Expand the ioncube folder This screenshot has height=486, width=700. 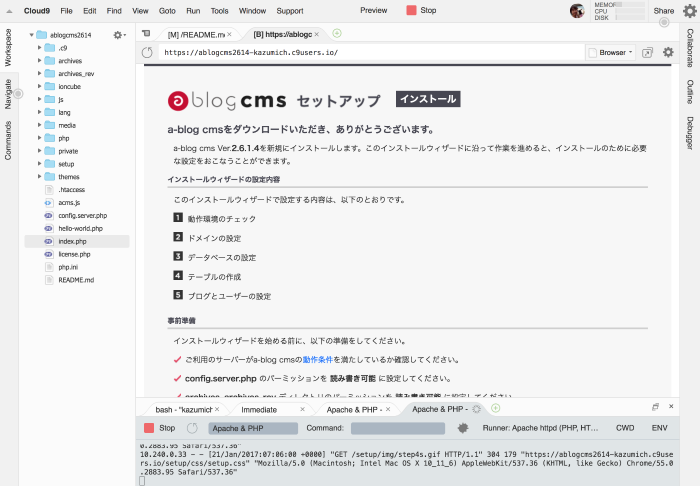click(39, 86)
